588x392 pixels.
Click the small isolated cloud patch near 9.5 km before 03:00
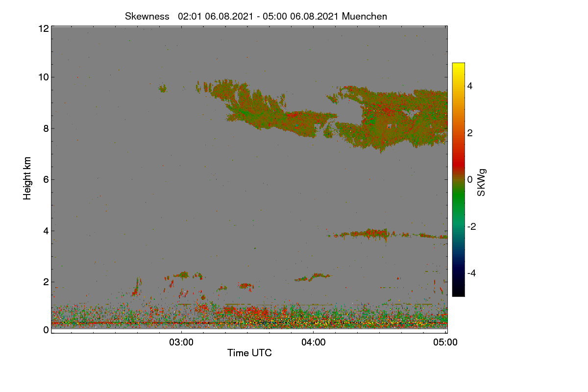[163, 89]
